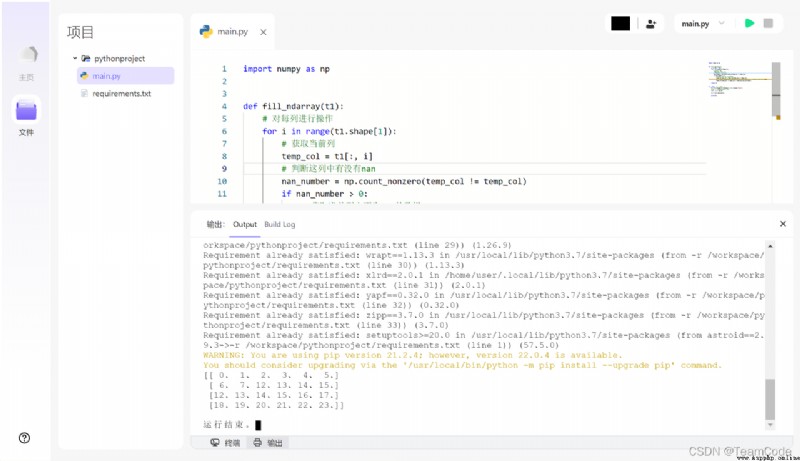
Task: Collapse the pythonproject folder tree
Action: [x=74, y=59]
